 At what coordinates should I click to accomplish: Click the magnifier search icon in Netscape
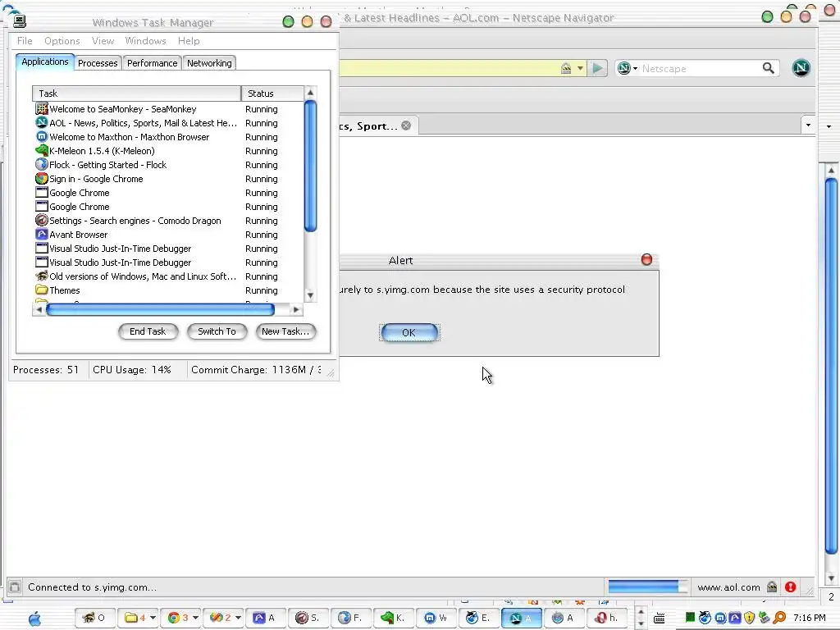pos(768,68)
